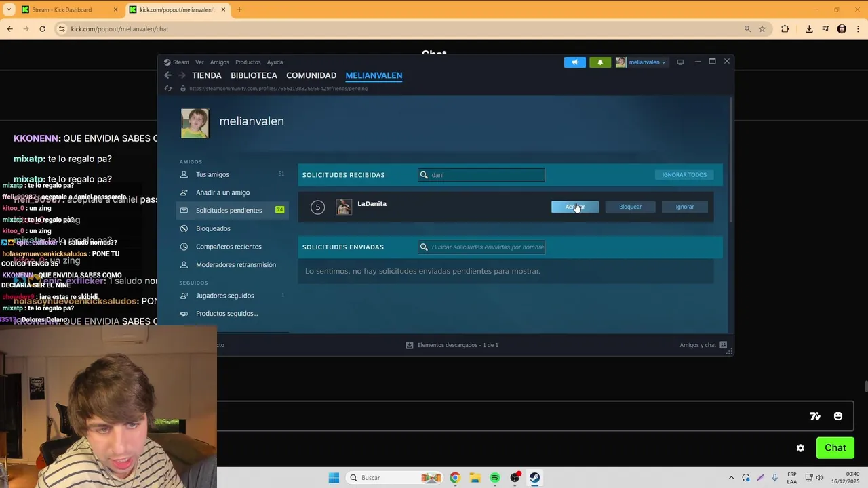Show hidden system tray icons
The width and height of the screenshot is (868, 488).
pos(731,478)
